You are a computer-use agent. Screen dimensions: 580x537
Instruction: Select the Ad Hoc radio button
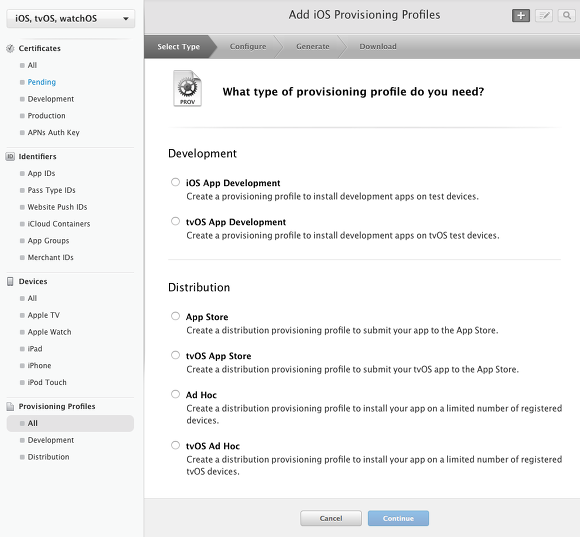click(x=175, y=394)
